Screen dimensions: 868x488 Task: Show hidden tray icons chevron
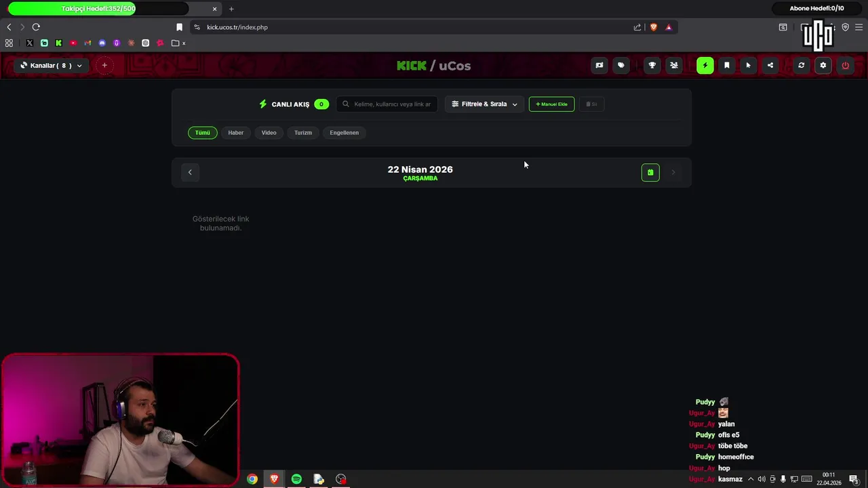click(x=751, y=479)
